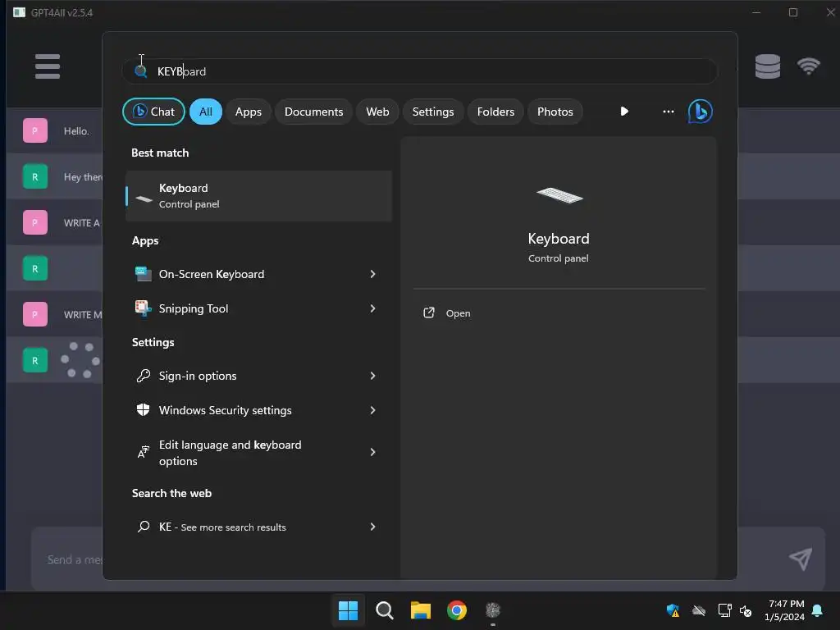Launch Google Chrome from the taskbar
This screenshot has height=630, width=840.
(x=457, y=610)
